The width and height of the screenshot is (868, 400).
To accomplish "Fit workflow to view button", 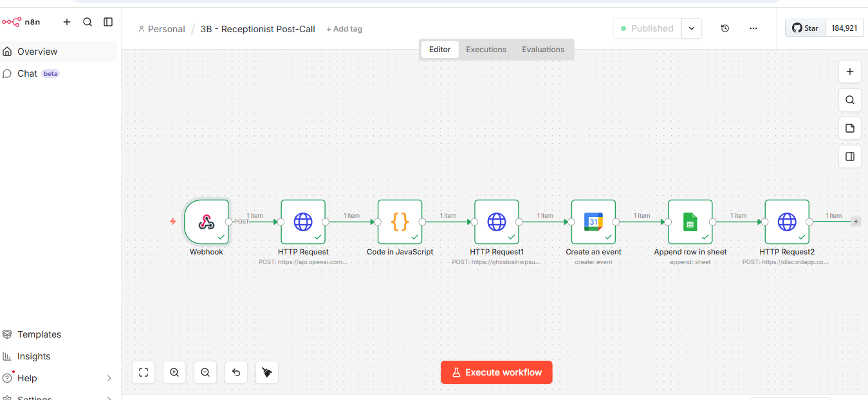I will point(143,372).
